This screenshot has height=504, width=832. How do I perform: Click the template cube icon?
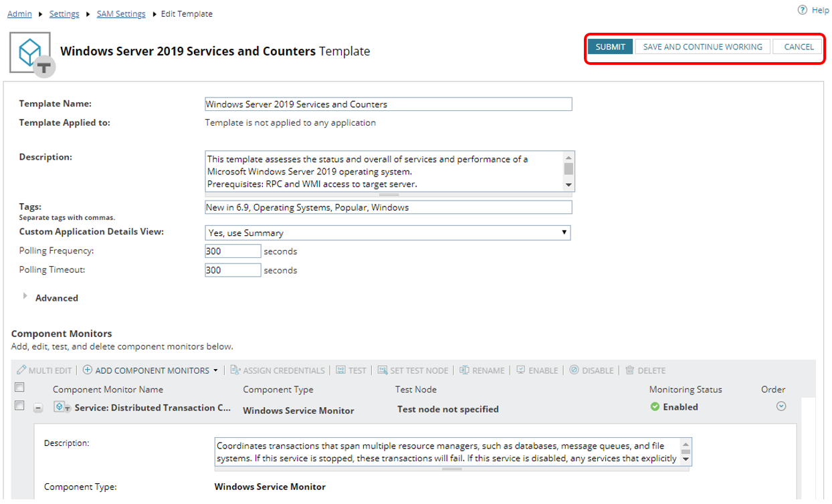click(x=31, y=53)
